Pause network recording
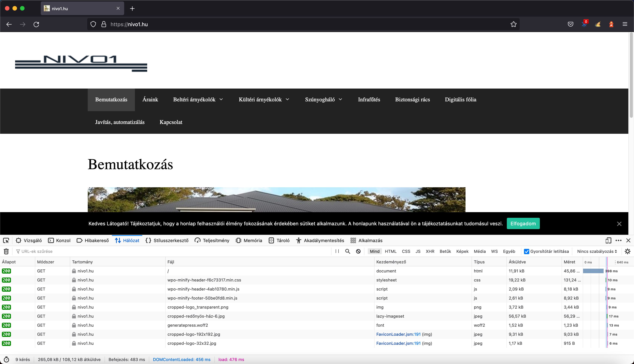This screenshot has width=634, height=364. pos(337,251)
